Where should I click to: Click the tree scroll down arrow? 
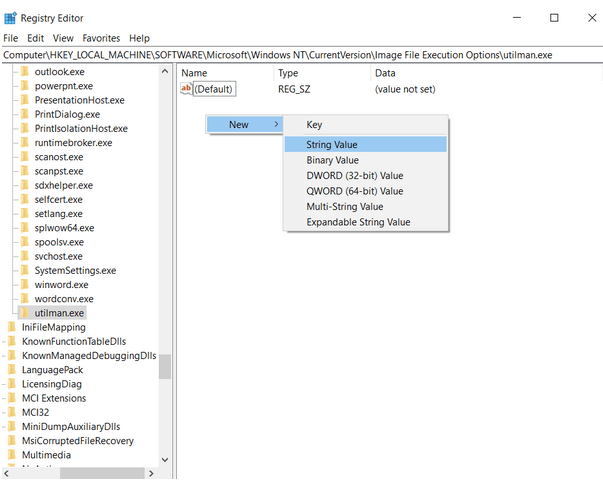point(165,459)
